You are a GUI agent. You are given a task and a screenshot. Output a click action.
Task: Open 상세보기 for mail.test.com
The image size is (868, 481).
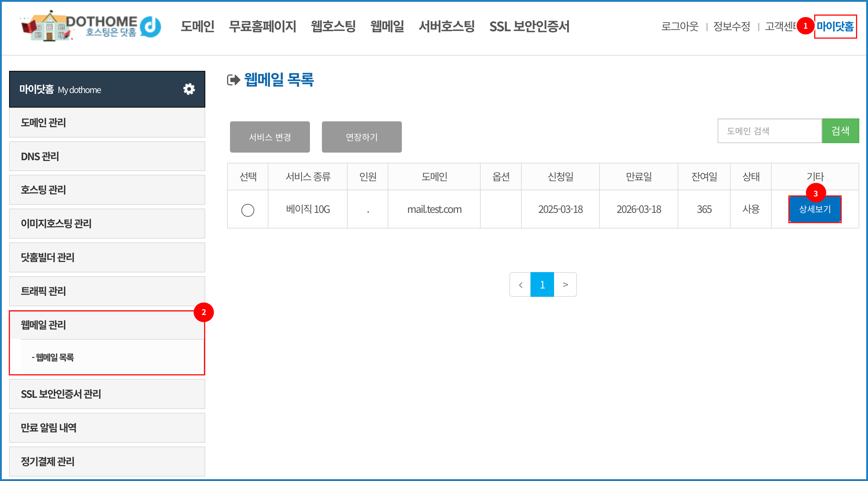pyautogui.click(x=815, y=209)
